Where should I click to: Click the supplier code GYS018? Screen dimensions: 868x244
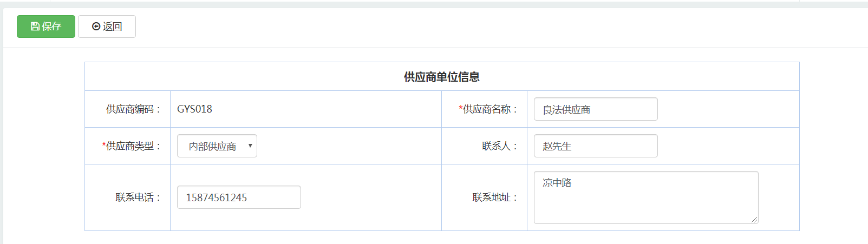[x=194, y=109]
